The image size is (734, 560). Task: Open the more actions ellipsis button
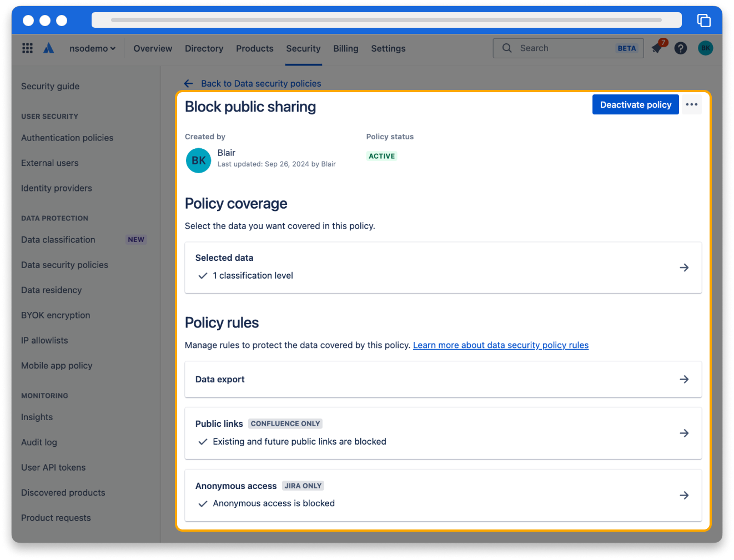click(x=691, y=104)
